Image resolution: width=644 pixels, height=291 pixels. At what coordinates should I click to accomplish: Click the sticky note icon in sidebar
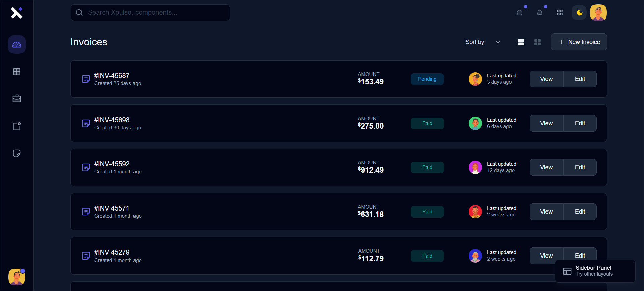pos(17,153)
